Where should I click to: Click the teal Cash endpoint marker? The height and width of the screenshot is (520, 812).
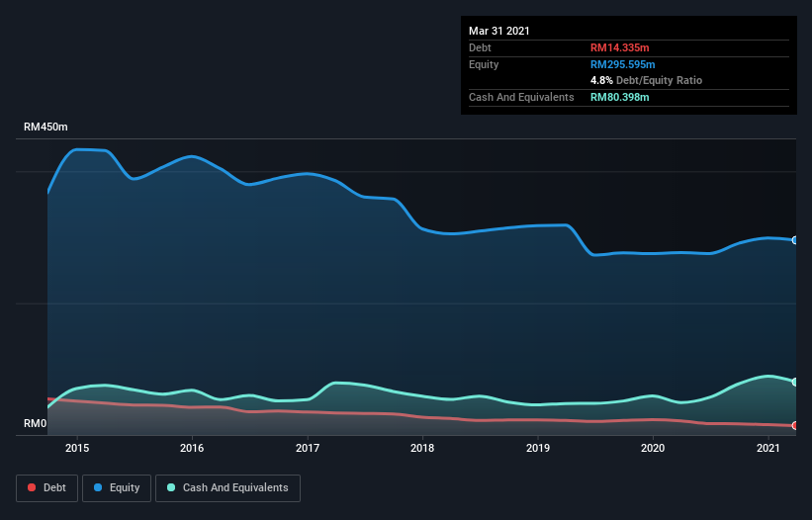pyautogui.click(x=794, y=382)
